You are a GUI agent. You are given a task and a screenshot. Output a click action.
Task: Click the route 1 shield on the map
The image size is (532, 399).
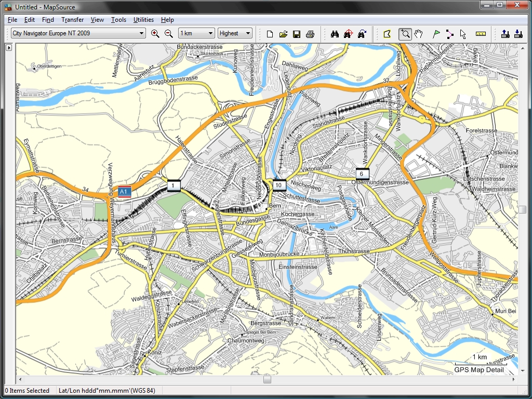pos(174,185)
